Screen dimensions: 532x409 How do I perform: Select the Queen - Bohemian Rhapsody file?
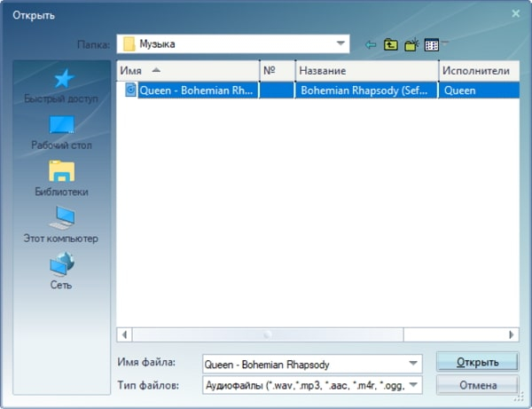point(196,90)
